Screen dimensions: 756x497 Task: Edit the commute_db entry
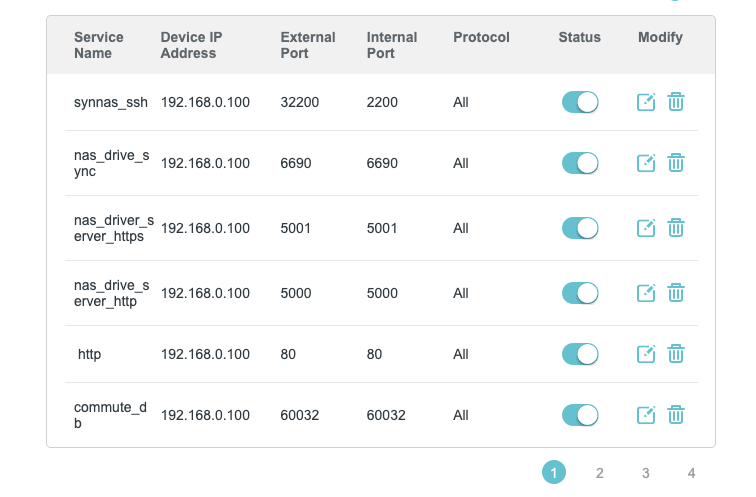(x=646, y=415)
